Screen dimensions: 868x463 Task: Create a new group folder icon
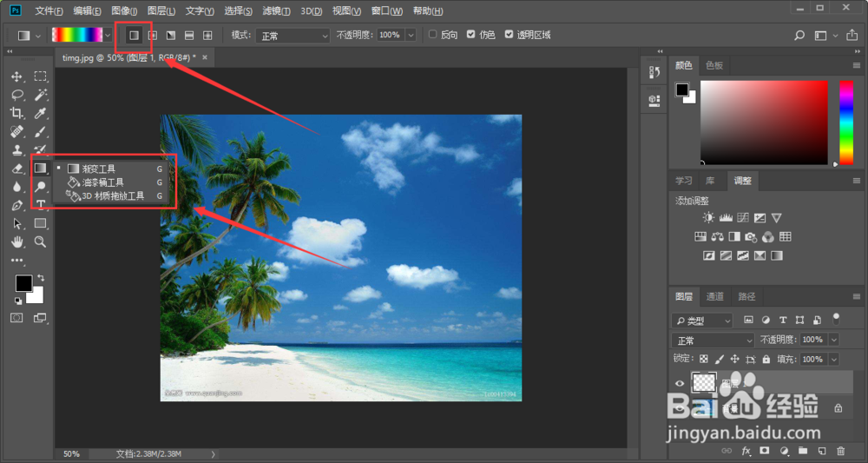tap(803, 451)
